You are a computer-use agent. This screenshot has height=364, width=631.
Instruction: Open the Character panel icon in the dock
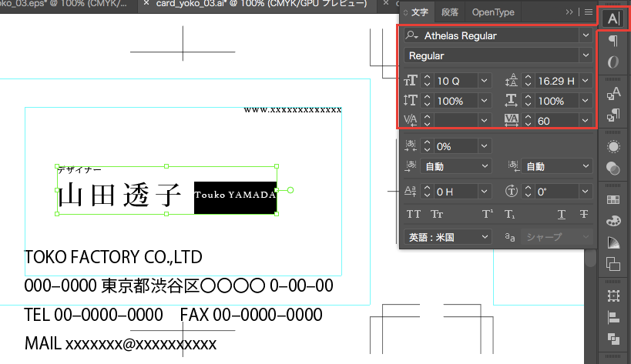point(613,18)
